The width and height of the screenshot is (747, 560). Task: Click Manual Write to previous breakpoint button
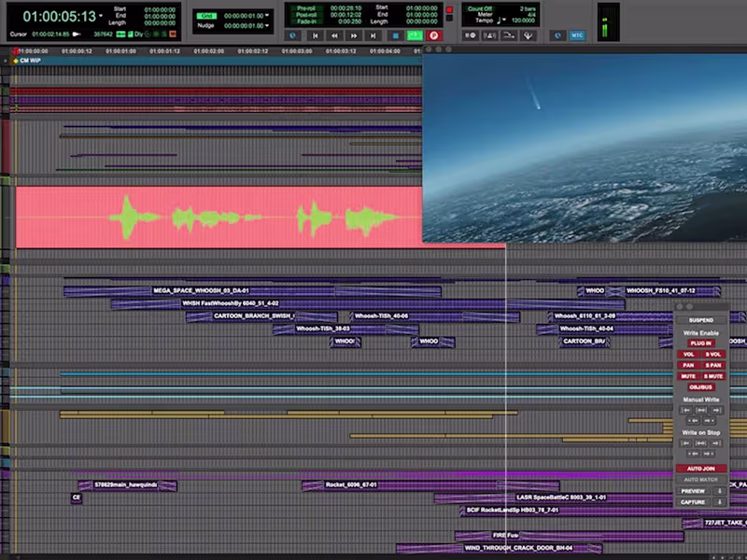pos(693,421)
